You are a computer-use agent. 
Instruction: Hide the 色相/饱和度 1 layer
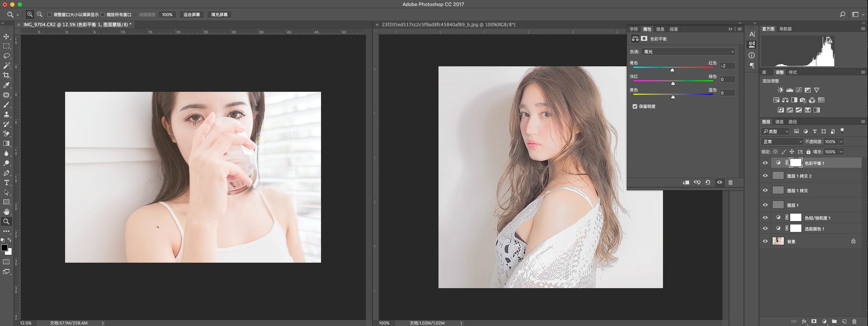(x=765, y=218)
